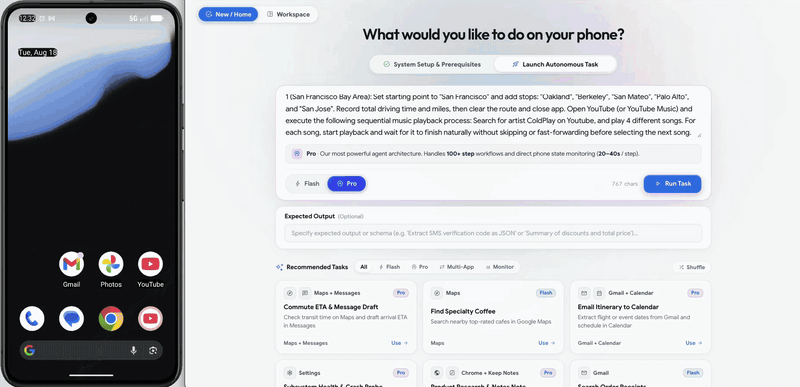Select the Flash agent mode
This screenshot has height=387, width=800.
click(x=307, y=184)
